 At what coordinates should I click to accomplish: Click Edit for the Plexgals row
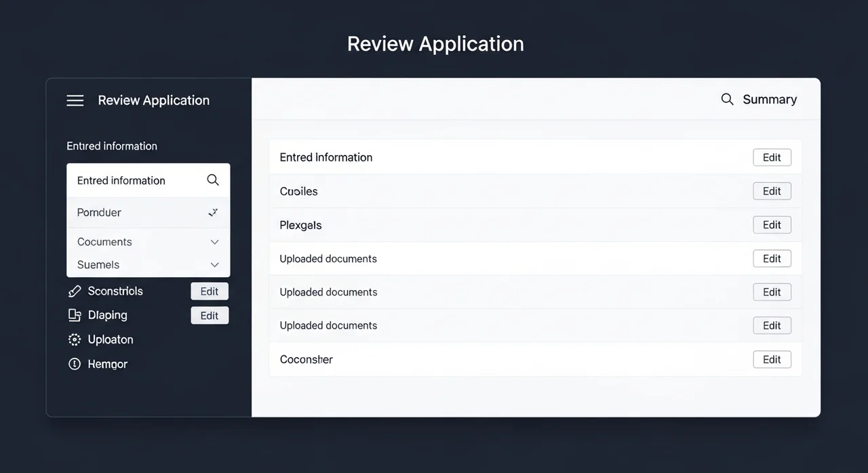point(772,225)
